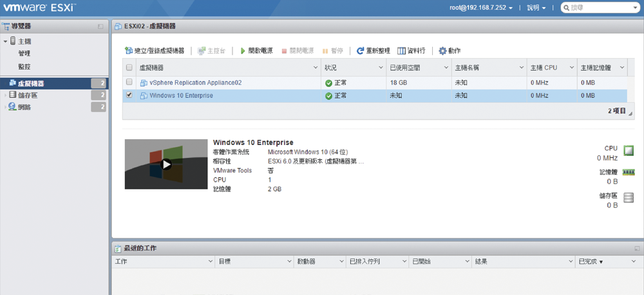Open the 狀況 column header dropdown
Image resolution: width=644 pixels, height=295 pixels.
(381, 68)
